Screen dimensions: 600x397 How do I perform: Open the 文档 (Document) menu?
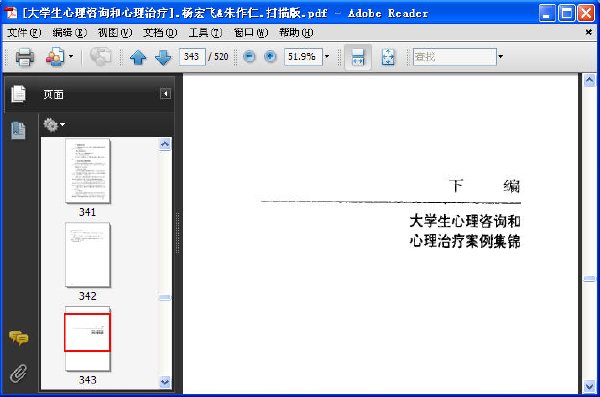pos(160,33)
